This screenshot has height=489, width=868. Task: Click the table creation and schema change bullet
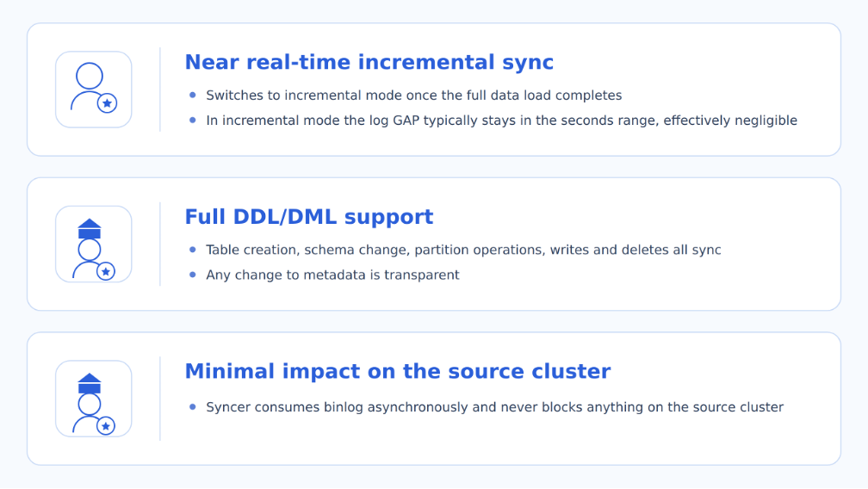463,250
